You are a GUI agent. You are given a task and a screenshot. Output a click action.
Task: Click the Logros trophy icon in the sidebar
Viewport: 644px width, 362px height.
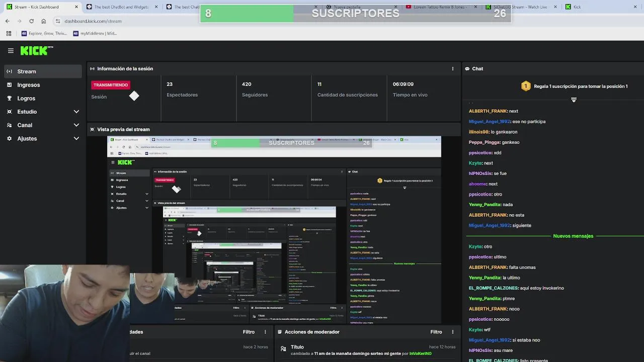[x=9, y=99]
